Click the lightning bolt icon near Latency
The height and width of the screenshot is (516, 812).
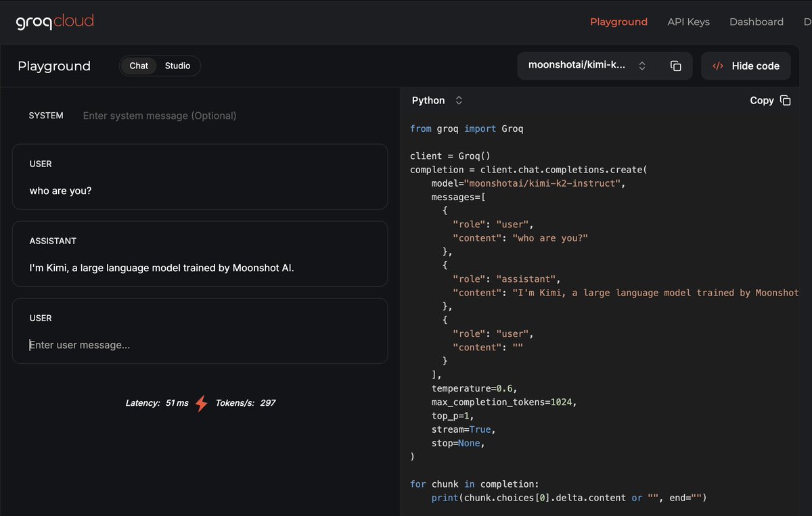pyautogui.click(x=202, y=403)
